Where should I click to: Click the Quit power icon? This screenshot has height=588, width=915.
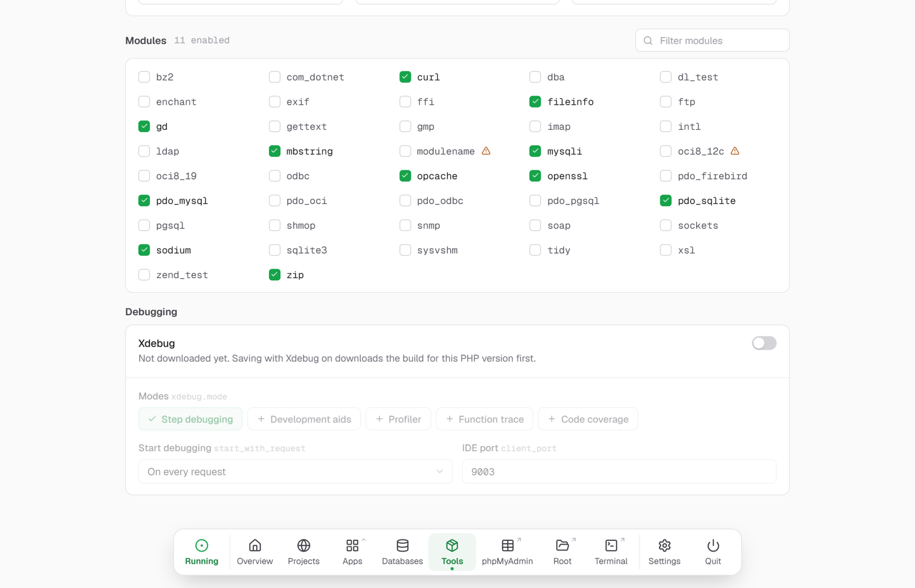pos(713,545)
